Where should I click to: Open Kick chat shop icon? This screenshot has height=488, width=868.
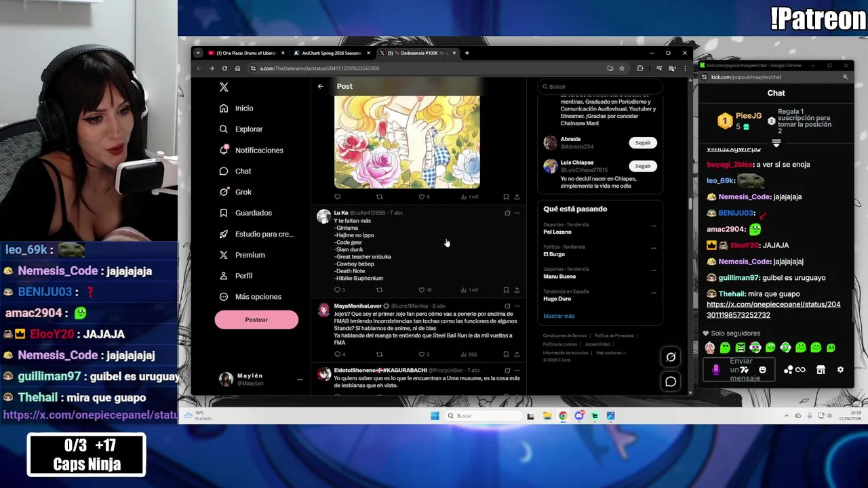point(821,369)
